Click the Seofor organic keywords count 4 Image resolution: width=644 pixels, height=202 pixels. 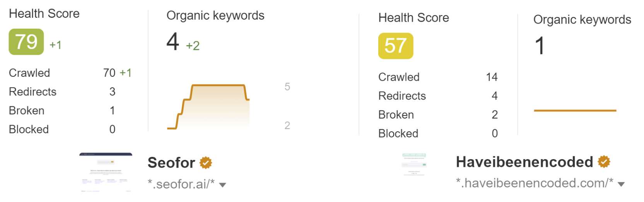click(173, 41)
